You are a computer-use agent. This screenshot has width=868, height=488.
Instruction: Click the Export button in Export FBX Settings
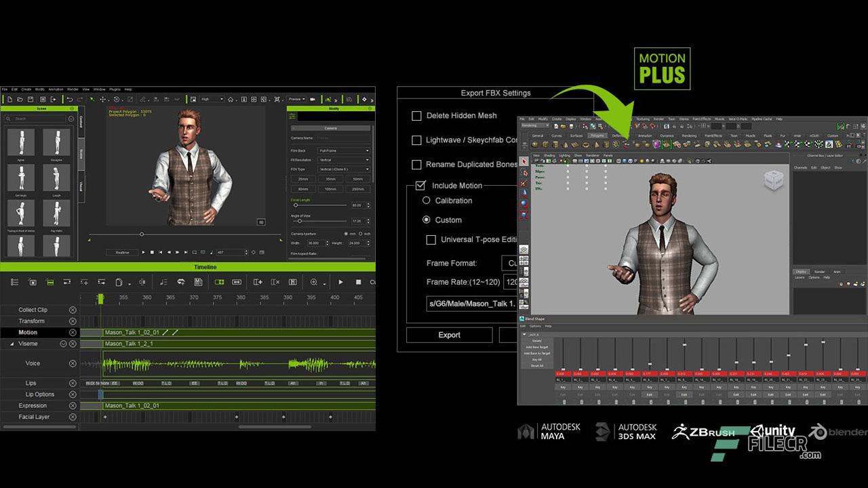[449, 334]
